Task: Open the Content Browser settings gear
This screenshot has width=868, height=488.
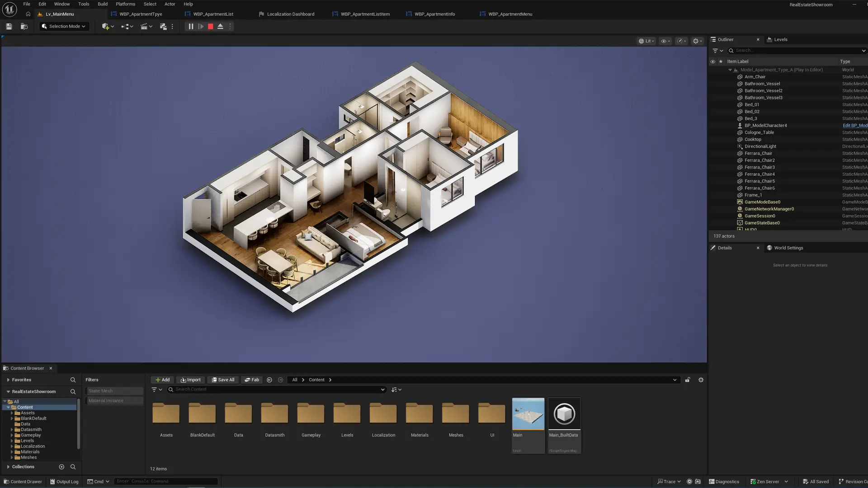Action: (701, 380)
